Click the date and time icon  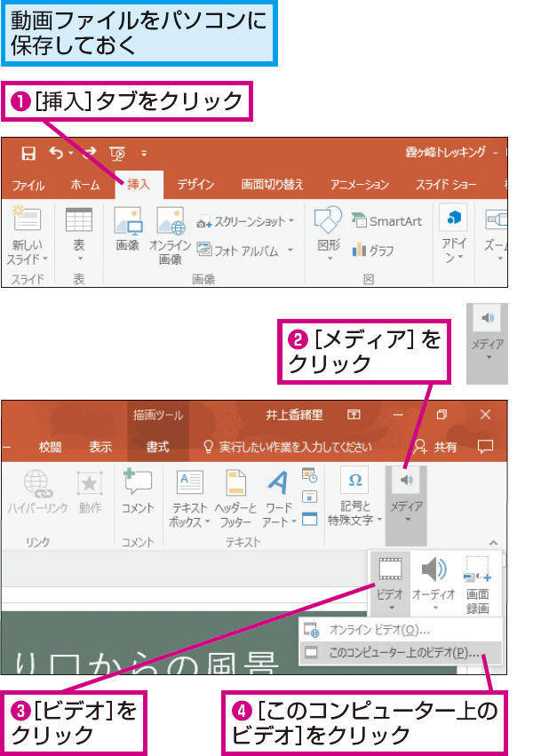coord(309,475)
